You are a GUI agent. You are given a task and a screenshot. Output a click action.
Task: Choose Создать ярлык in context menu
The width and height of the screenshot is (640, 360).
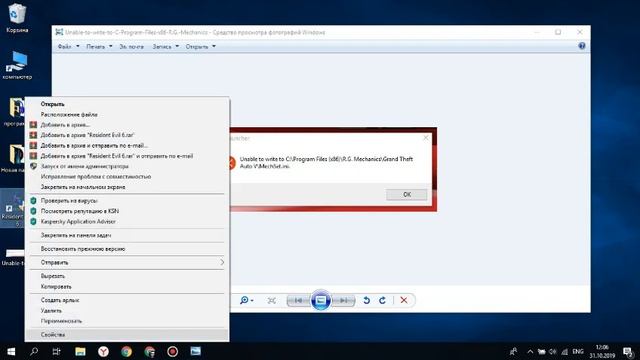coord(127,300)
